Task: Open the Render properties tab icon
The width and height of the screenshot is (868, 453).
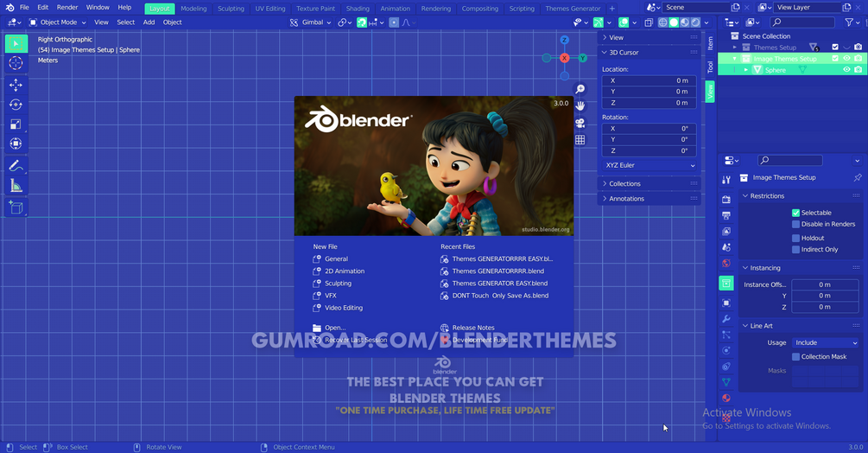Action: [x=726, y=200]
